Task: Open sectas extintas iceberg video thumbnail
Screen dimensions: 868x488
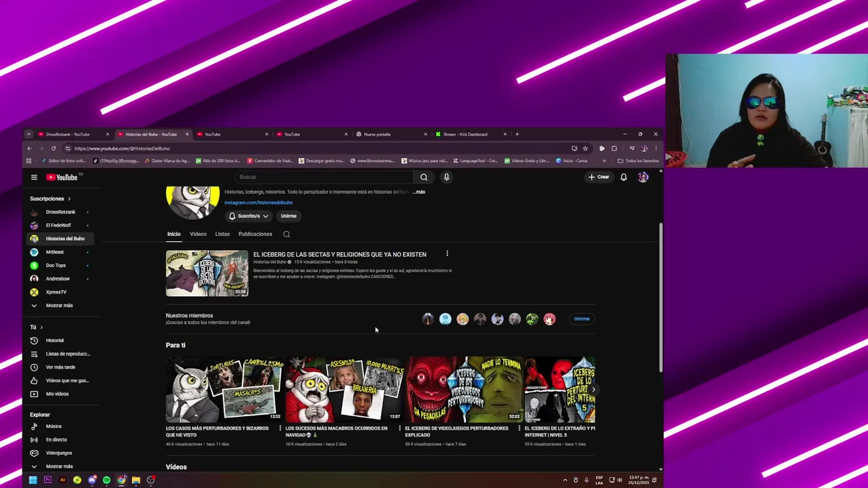Action: point(207,273)
